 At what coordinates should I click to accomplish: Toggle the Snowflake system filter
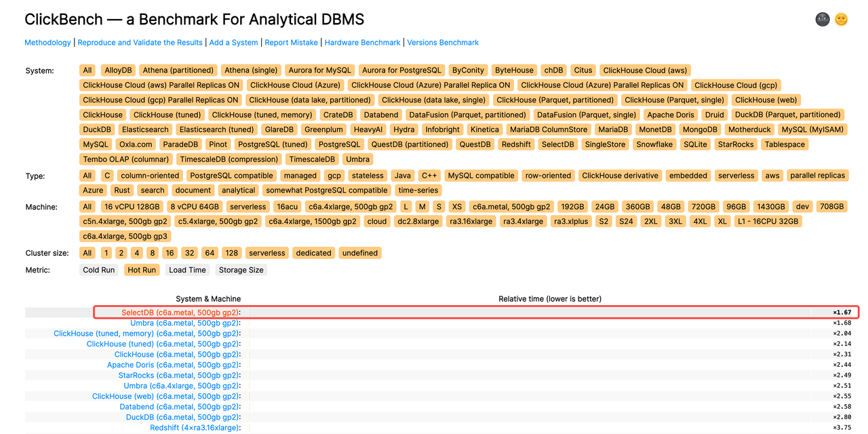[x=654, y=145]
